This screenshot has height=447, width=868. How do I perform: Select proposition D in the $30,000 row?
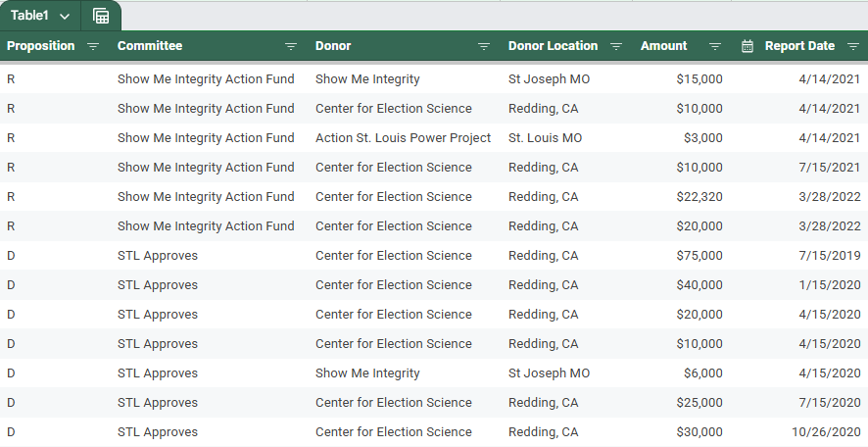11,432
